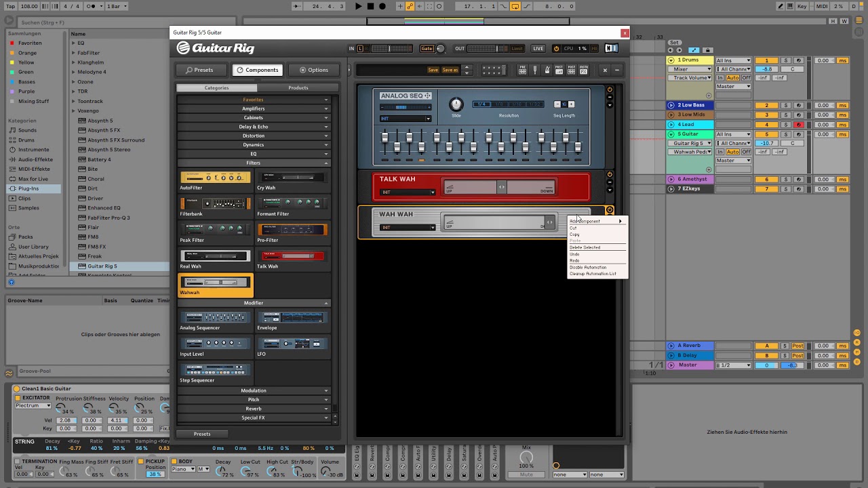Viewport: 868px width, 488px height.
Task: Switch to the Products tab
Action: (x=298, y=87)
